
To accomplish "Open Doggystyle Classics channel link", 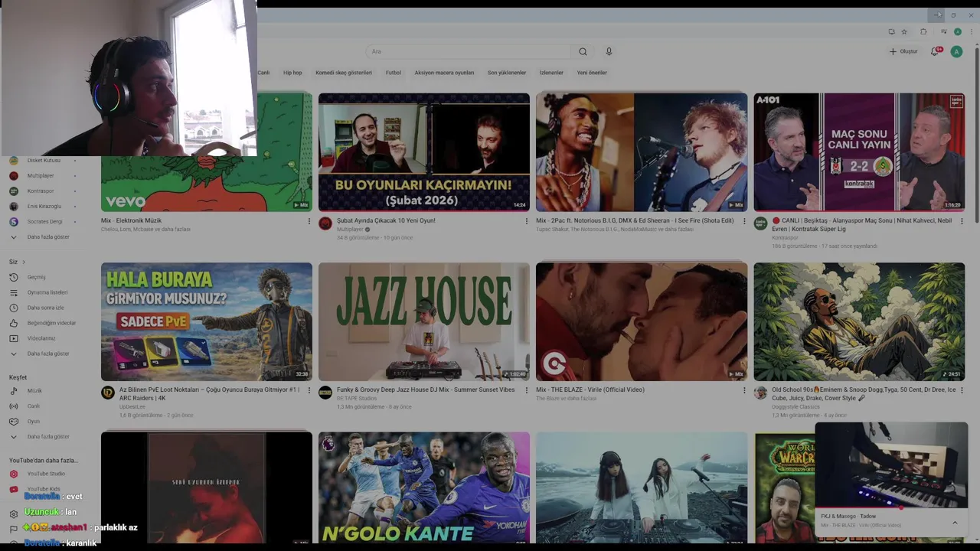I will 796,407.
